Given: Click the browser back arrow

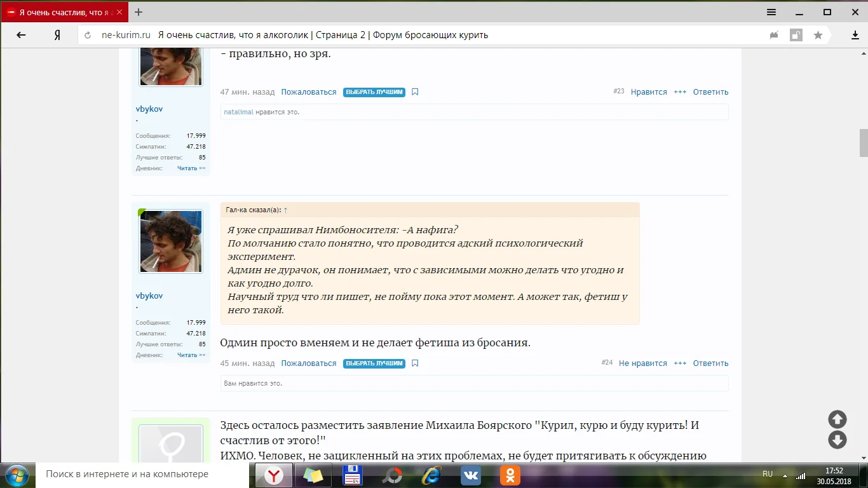Looking at the screenshot, I should (21, 35).
